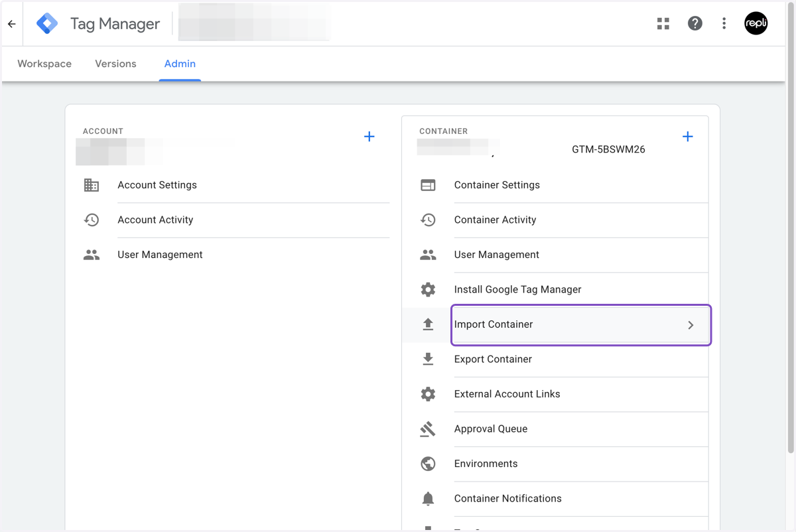
Task: Click the account User Management people icon
Action: tap(92, 255)
